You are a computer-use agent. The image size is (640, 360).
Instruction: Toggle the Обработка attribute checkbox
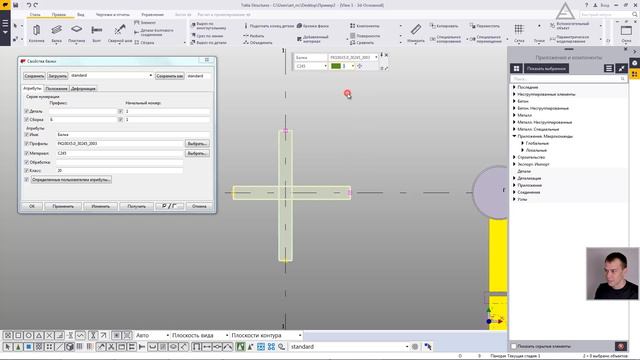click(27, 162)
